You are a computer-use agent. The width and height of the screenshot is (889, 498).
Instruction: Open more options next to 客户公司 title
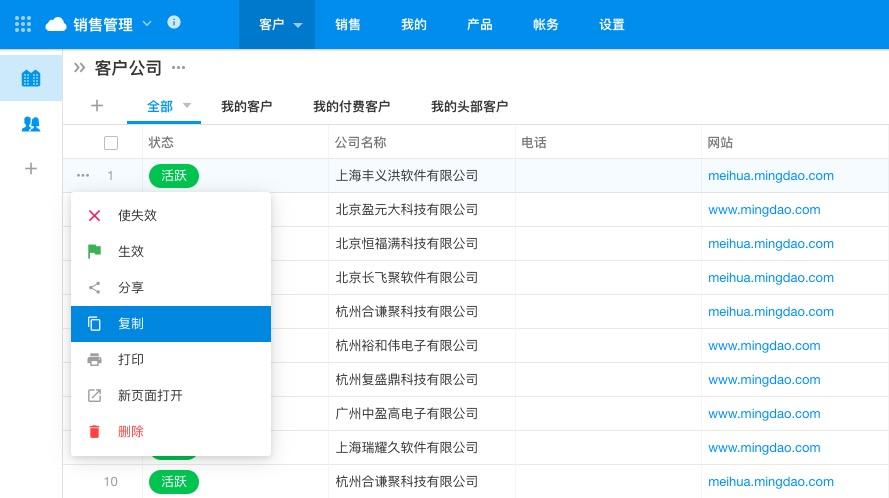click(x=179, y=68)
